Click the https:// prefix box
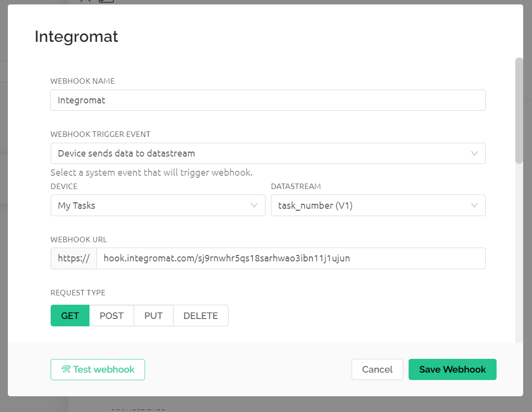 pos(74,258)
